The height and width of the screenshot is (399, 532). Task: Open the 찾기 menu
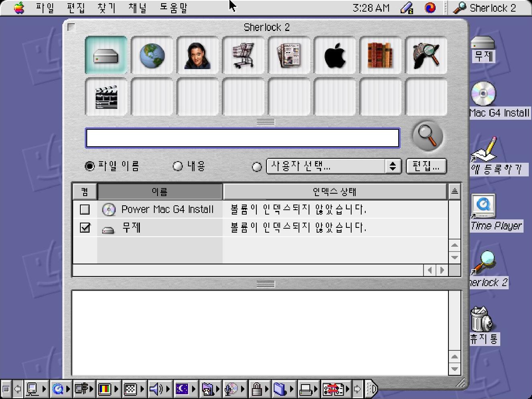[x=106, y=8]
